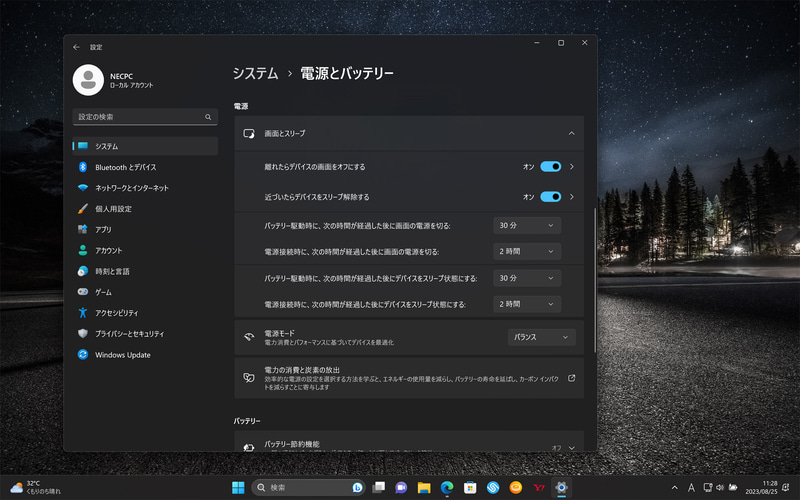The width and height of the screenshot is (800, 500).
Task: Open File Explorer from the taskbar
Action: [x=424, y=488]
